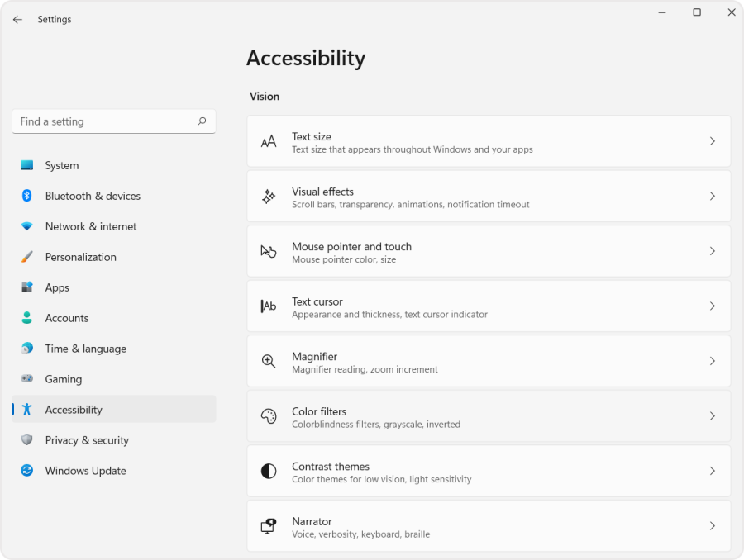Open the Visual effects settings page
744x560 pixels.
[488, 196]
